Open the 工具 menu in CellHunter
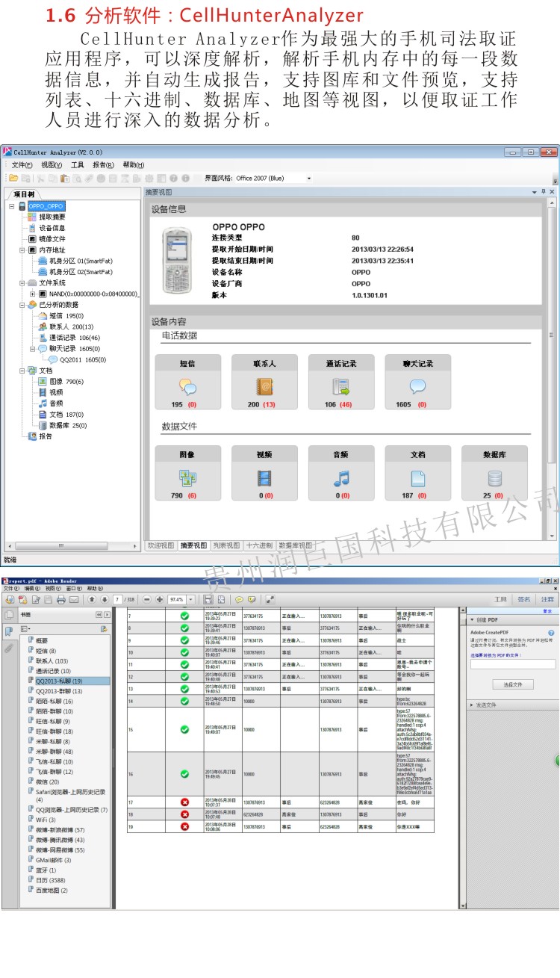Image resolution: width=560 pixels, height=978 pixels. click(78, 165)
